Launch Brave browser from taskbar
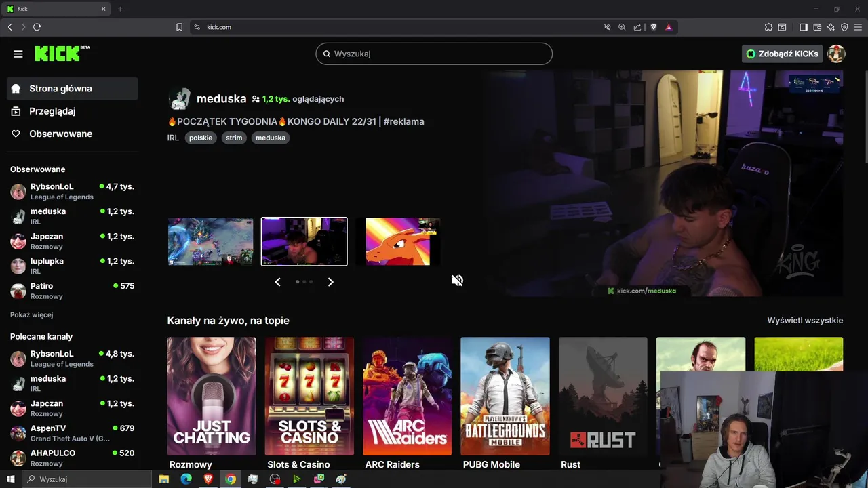The height and width of the screenshot is (488, 868). (208, 479)
